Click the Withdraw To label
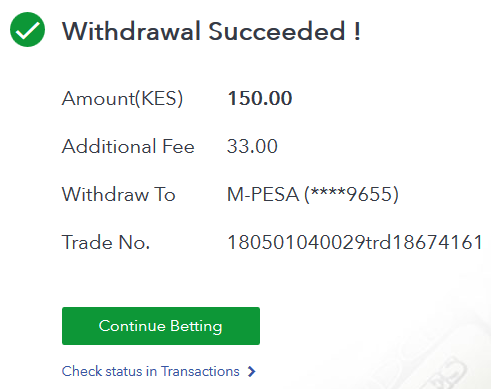Image resolution: width=491 pixels, height=389 pixels. (119, 194)
